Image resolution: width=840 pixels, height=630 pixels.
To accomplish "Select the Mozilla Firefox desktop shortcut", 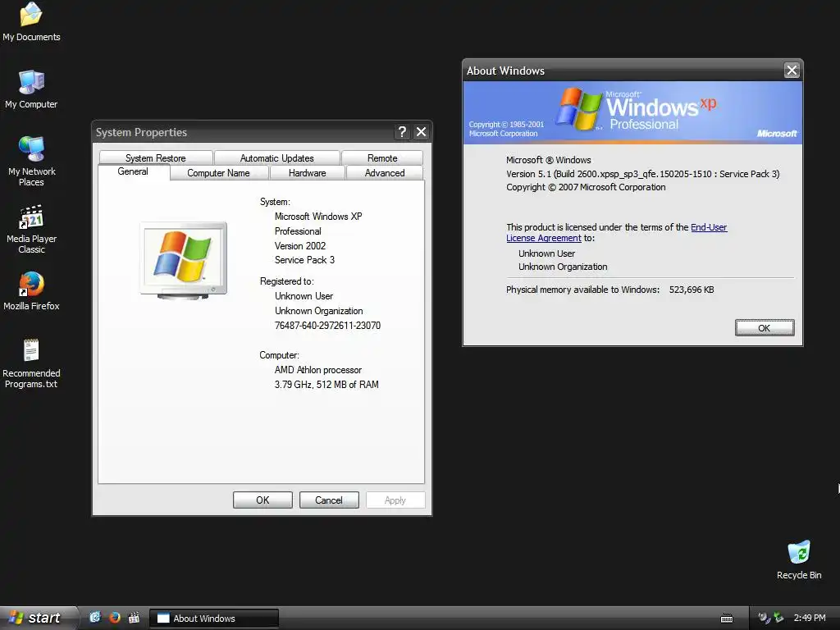I will pos(32,291).
